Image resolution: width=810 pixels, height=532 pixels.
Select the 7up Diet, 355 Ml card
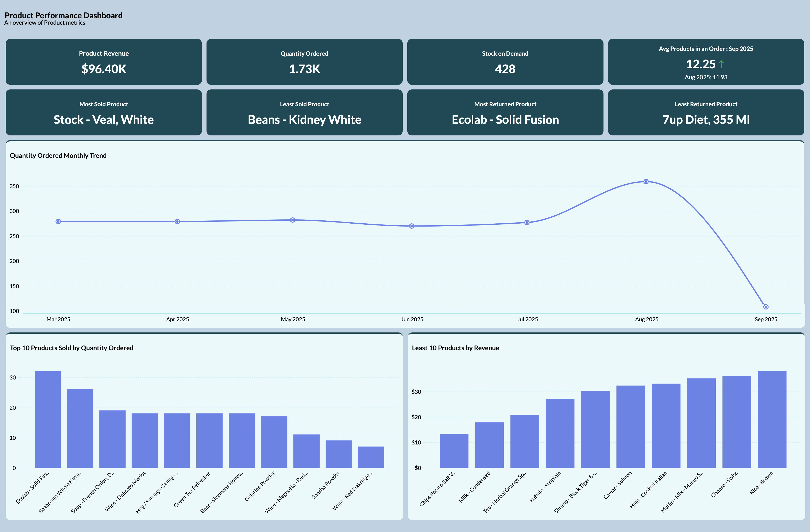(706, 112)
